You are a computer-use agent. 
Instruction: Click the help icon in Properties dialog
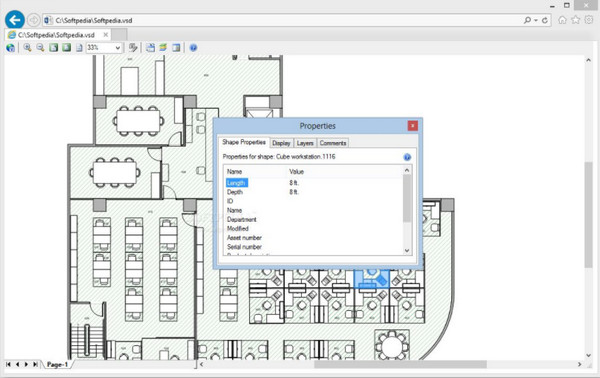tap(407, 157)
